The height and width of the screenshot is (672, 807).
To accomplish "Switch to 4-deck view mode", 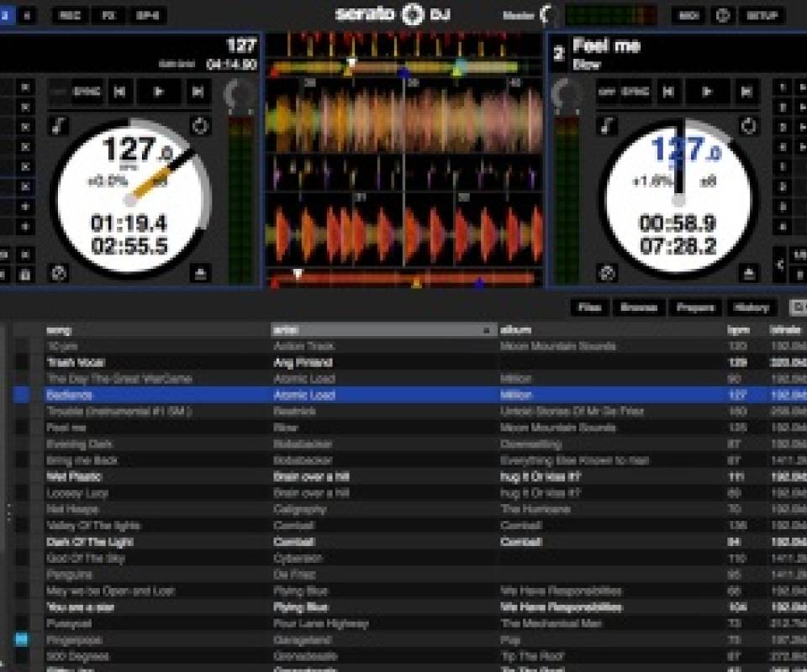I will click(27, 15).
